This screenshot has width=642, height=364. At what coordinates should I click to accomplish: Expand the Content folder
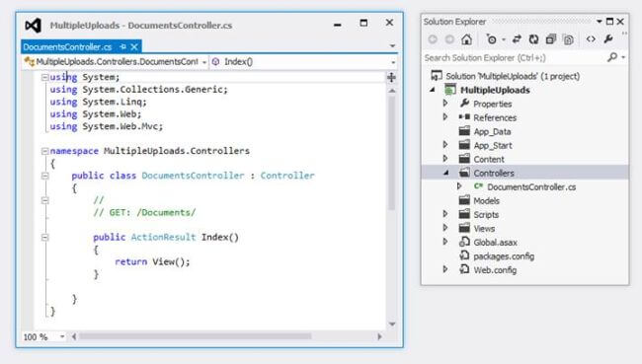(x=445, y=159)
